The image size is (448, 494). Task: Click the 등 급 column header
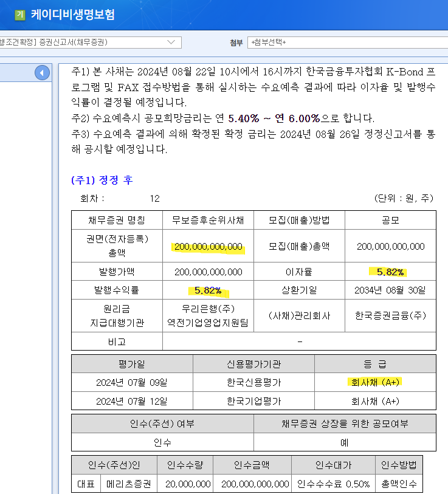click(375, 364)
